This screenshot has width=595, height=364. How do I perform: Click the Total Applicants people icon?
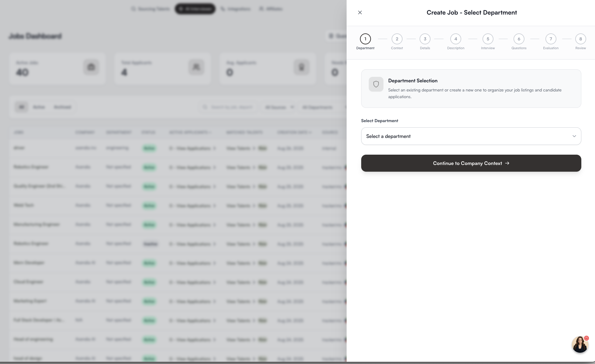(x=196, y=67)
